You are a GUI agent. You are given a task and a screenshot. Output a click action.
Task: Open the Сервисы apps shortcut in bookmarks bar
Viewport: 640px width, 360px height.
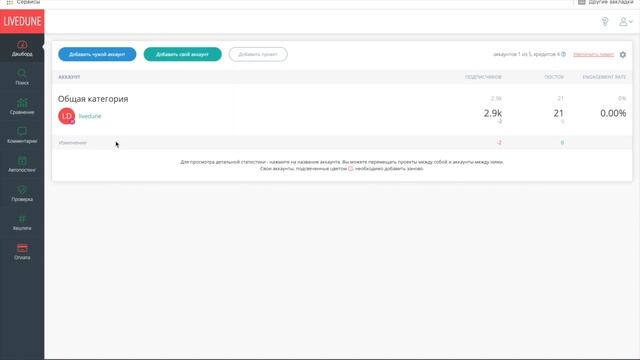tap(24, 2)
